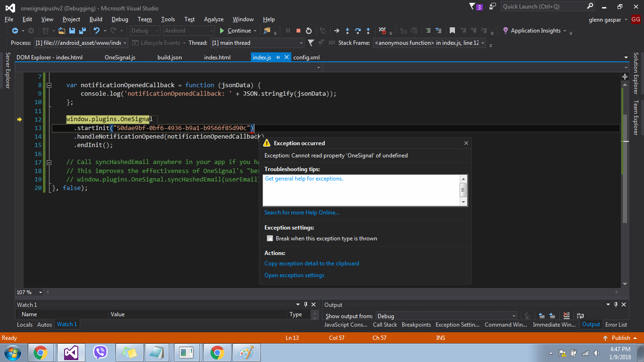Open the 107% zoom level dropdown

pyautogui.click(x=41, y=292)
